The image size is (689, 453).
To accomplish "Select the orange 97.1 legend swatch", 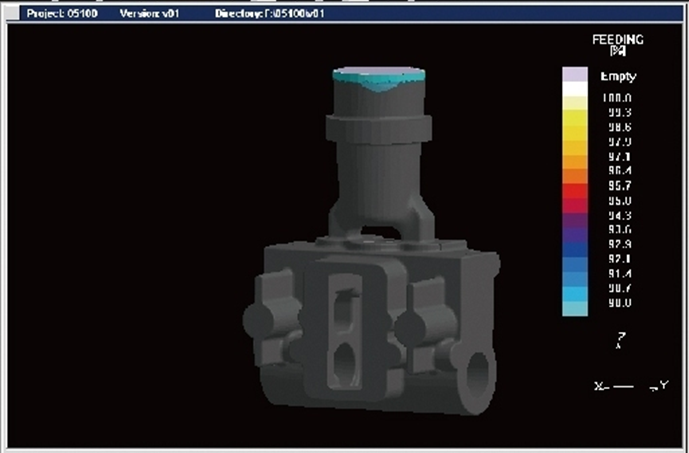I will 574,157.
